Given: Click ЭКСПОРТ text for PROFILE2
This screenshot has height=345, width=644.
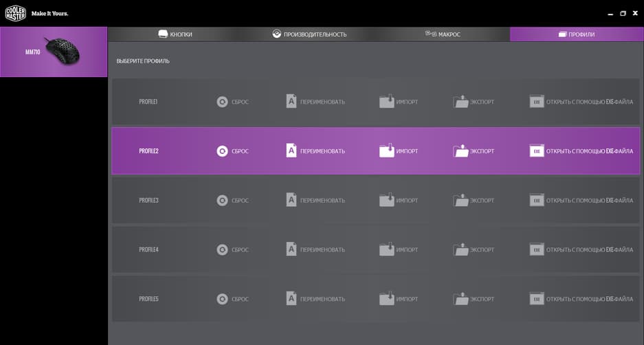Looking at the screenshot, I should 482,151.
